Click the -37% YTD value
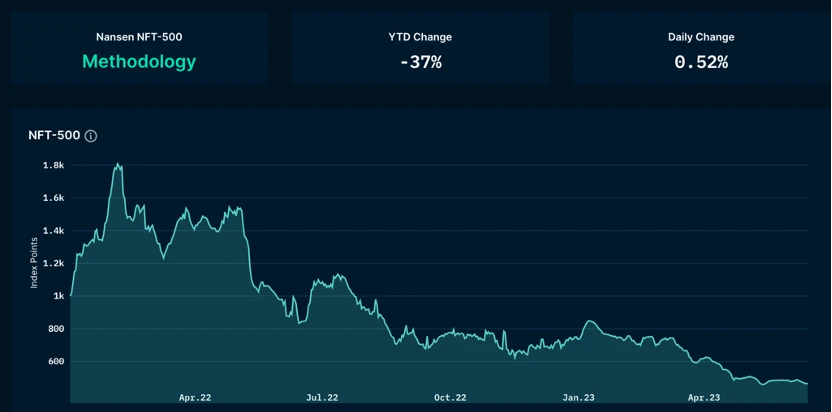This screenshot has width=832, height=412. tap(420, 62)
